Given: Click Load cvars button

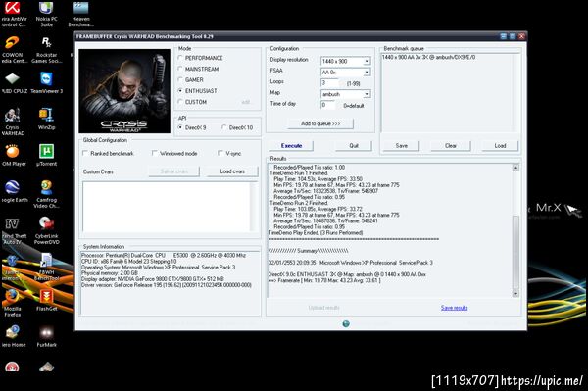Looking at the screenshot, I should [x=232, y=171].
